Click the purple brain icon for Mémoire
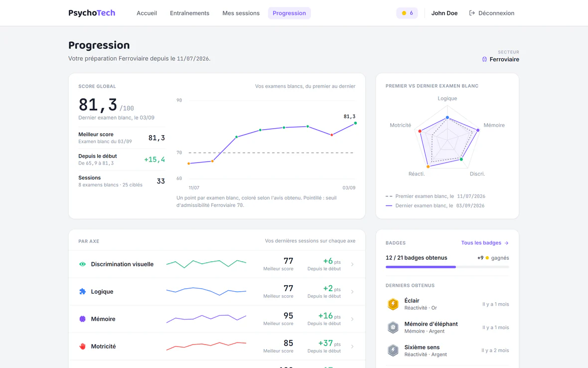This screenshot has height=368, width=588. pyautogui.click(x=83, y=319)
